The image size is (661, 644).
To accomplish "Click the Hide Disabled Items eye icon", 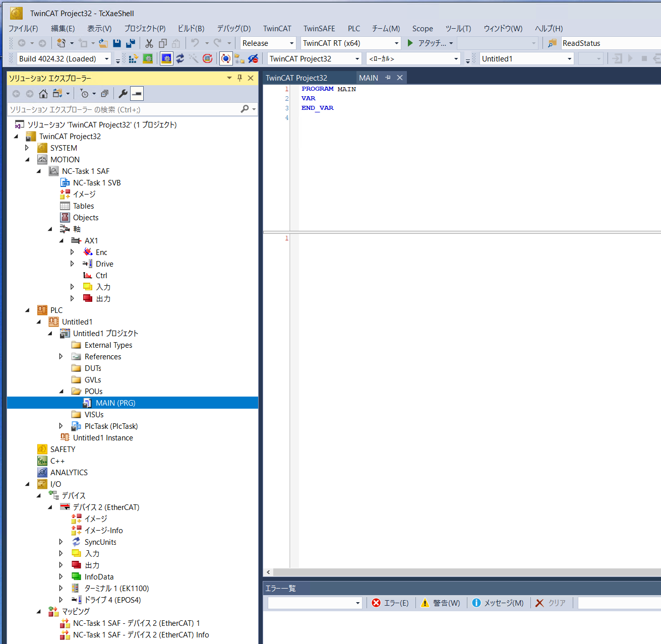I will (x=253, y=59).
